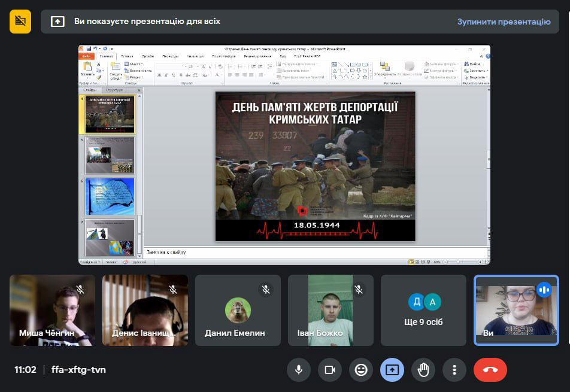
Task: Click the Copy icon in clipboard group
Action: click(x=99, y=71)
